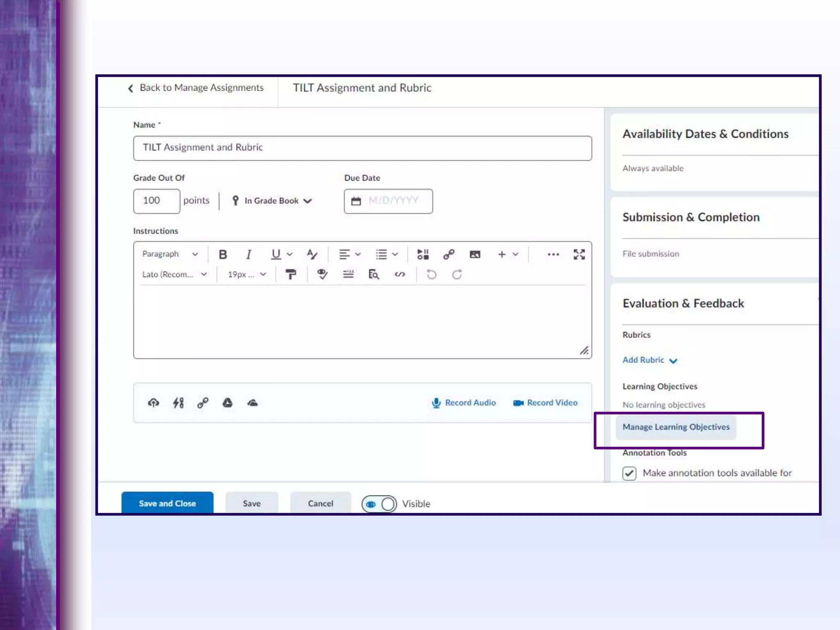The width and height of the screenshot is (840, 630).
Task: Expand the Add Rubric dropdown
Action: (x=650, y=360)
